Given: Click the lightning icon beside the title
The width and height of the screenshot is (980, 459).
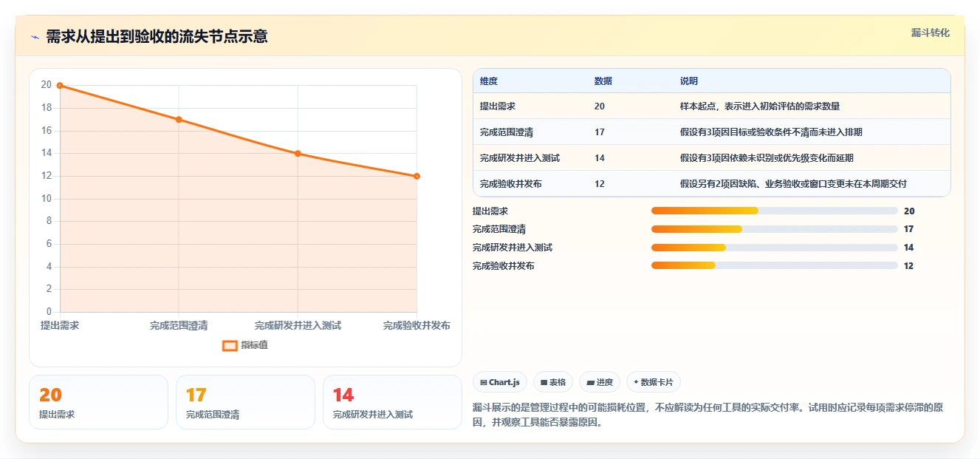Looking at the screenshot, I should tap(35, 37).
